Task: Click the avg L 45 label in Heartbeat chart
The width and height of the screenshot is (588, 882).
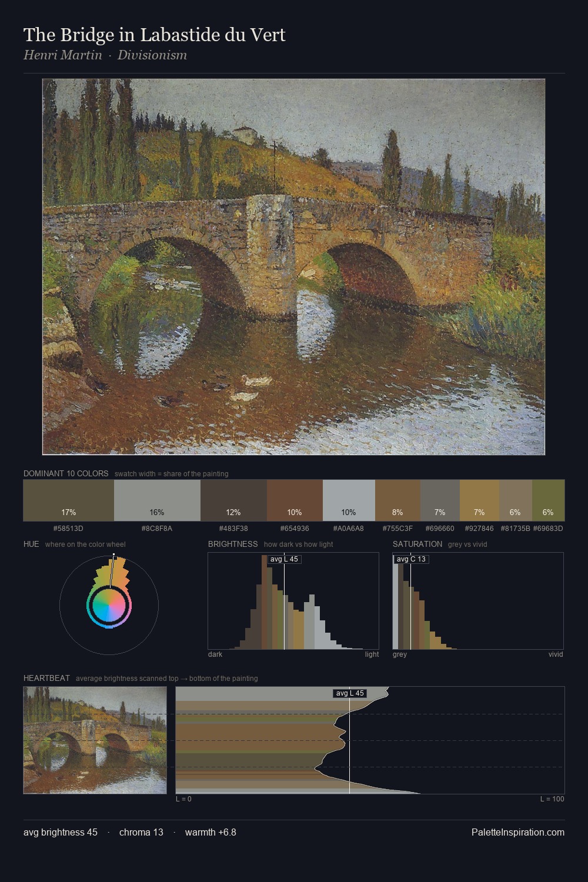Action: pyautogui.click(x=350, y=693)
